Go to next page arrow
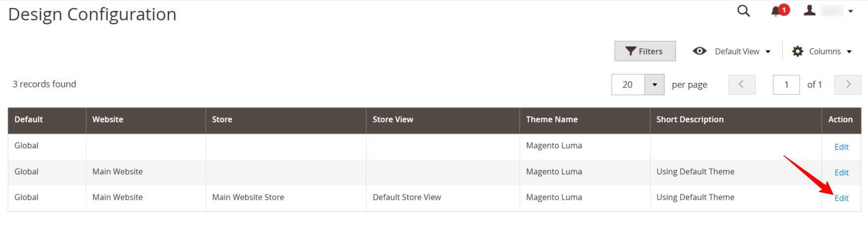Screen dimensions: 868x227 point(848,85)
